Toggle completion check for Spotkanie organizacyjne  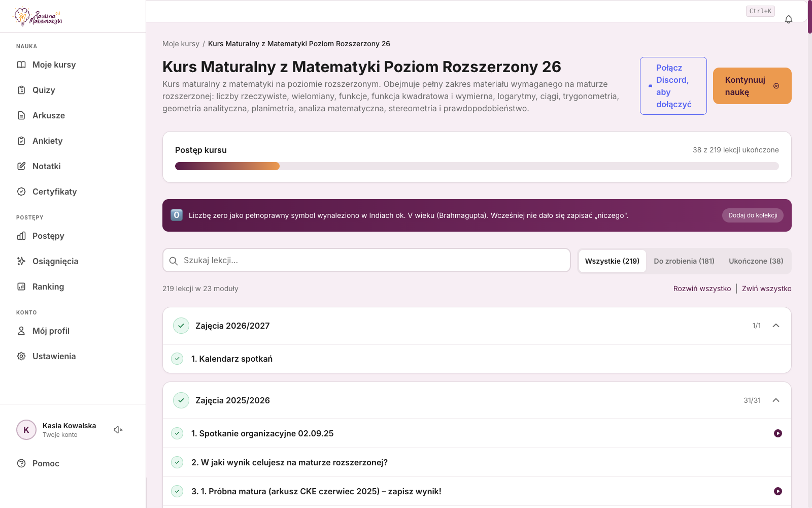[x=177, y=433]
